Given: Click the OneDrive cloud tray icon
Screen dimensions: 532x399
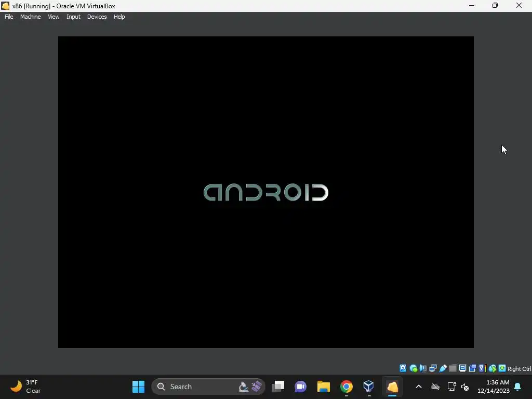Looking at the screenshot, I should point(435,387).
